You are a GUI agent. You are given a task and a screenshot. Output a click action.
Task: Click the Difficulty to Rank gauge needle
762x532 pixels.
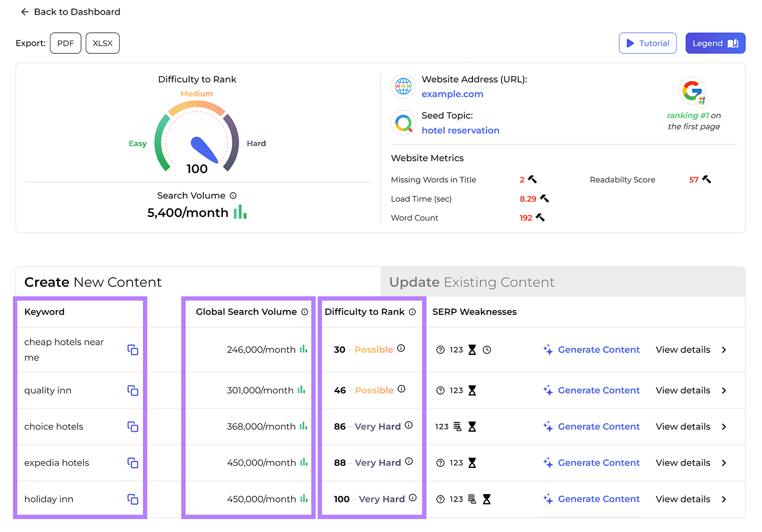tap(204, 150)
